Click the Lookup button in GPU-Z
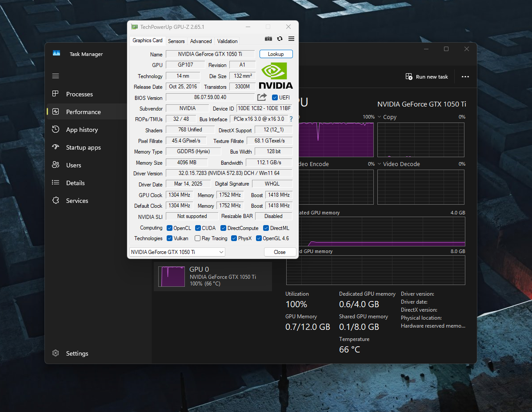This screenshot has height=412, width=532. (x=276, y=54)
